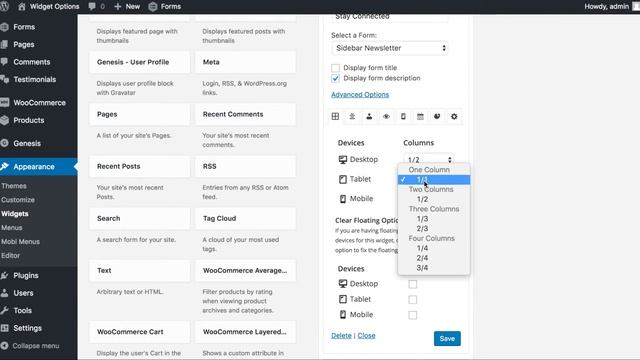Click the Appearance paintbrush icon

pos(4,167)
